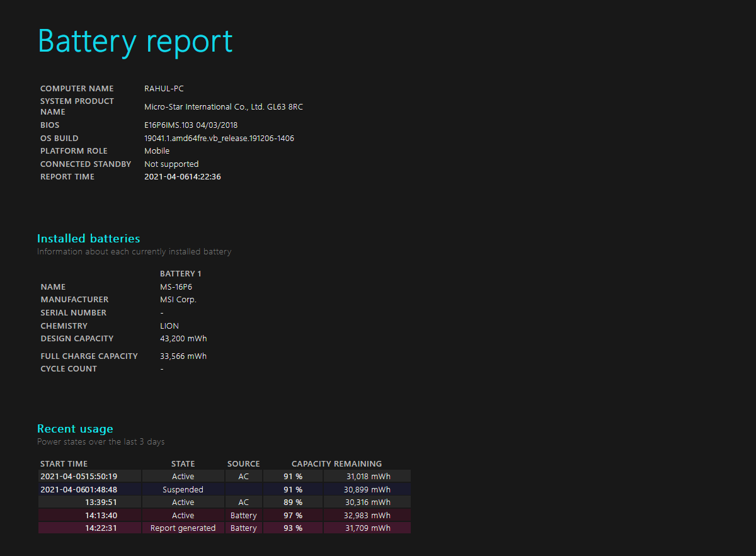Viewport: 756px width, 556px height.
Task: Click the Recent usage section heading
Action: pyautogui.click(x=75, y=429)
